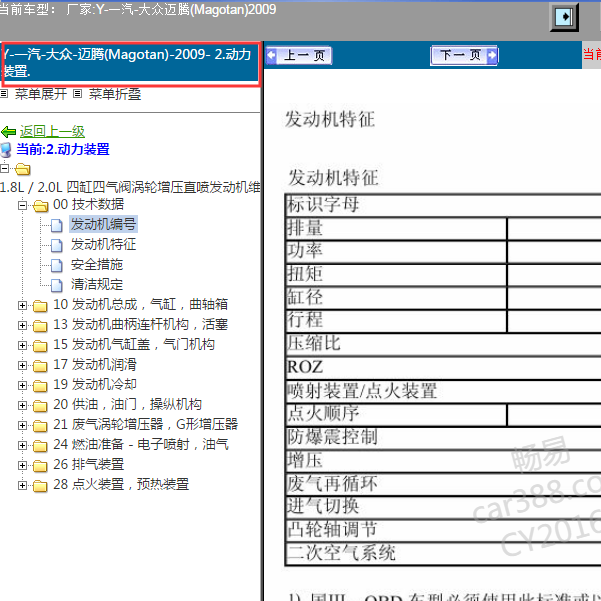Viewport: 601px width, 601px height.
Task: Expand the 21 废气涡轮增压器 folder
Action: (22, 425)
